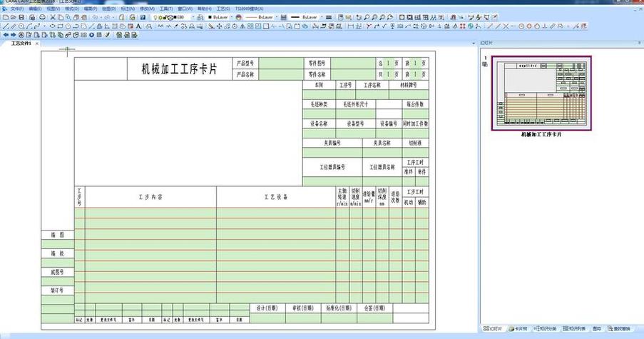Open the 编辑(E) menu
644x339 pixels.
point(35,9)
